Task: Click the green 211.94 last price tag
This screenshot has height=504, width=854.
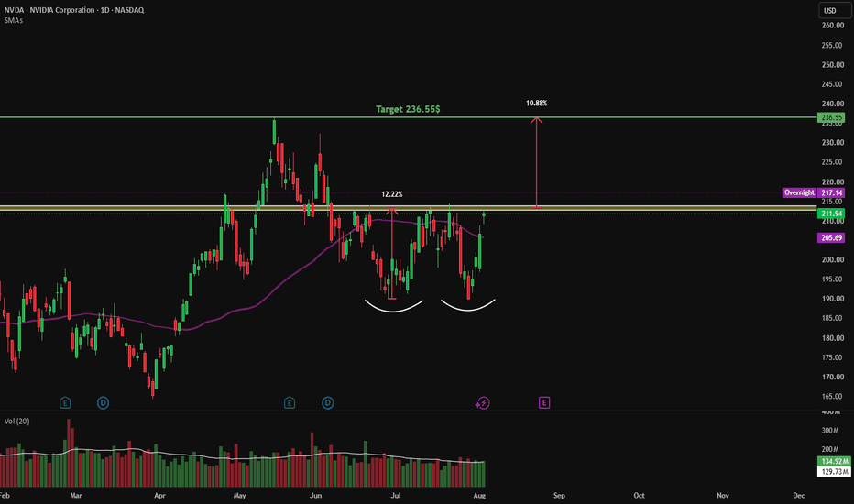Action: [x=831, y=214]
